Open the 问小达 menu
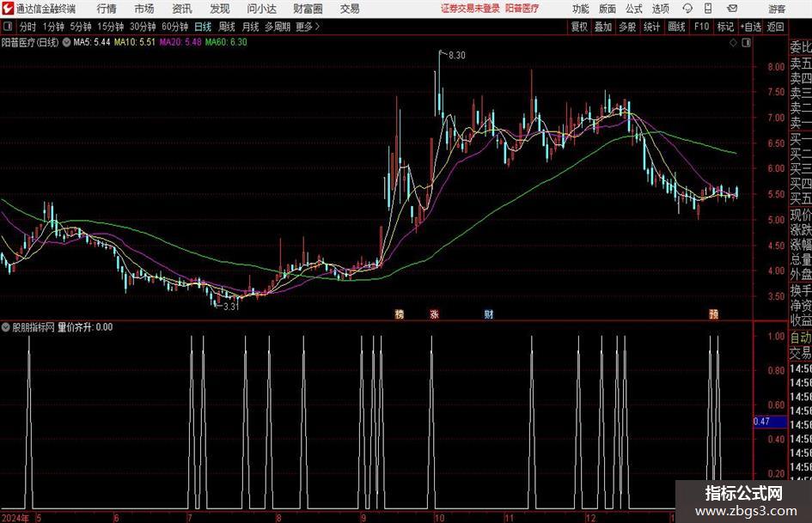The image size is (812, 523). click(x=261, y=9)
